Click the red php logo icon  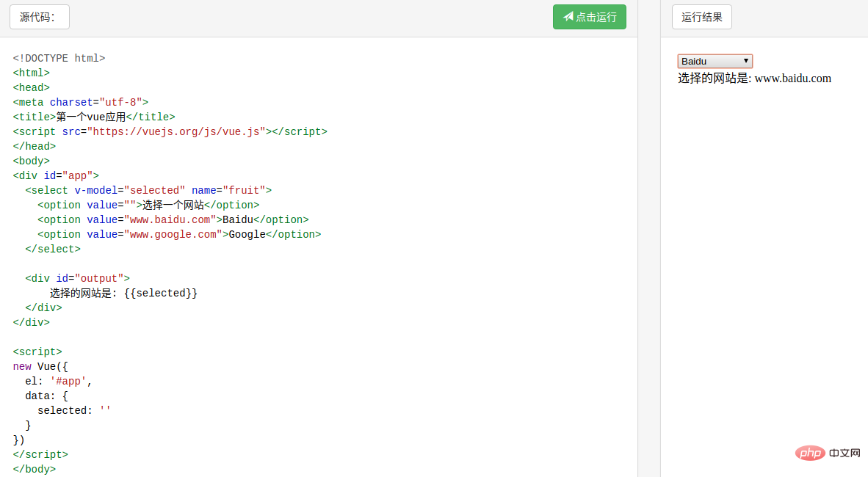click(x=811, y=453)
